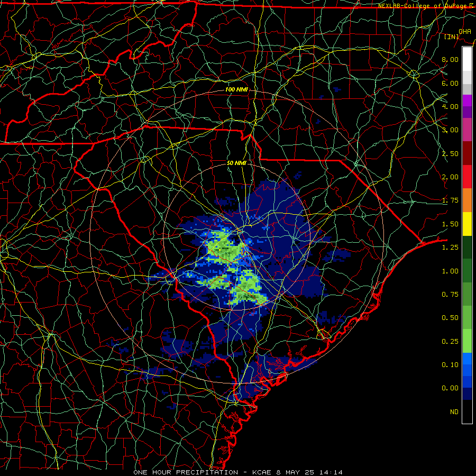Image resolution: width=476 pixels, height=476 pixels.
Task: Click the 0.75 legend value
Action: 450,295
